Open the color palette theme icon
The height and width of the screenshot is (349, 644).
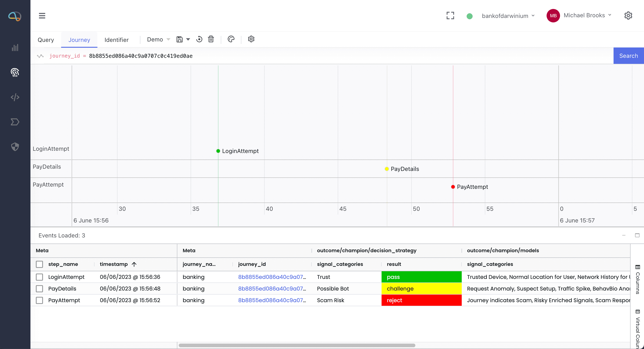click(231, 39)
